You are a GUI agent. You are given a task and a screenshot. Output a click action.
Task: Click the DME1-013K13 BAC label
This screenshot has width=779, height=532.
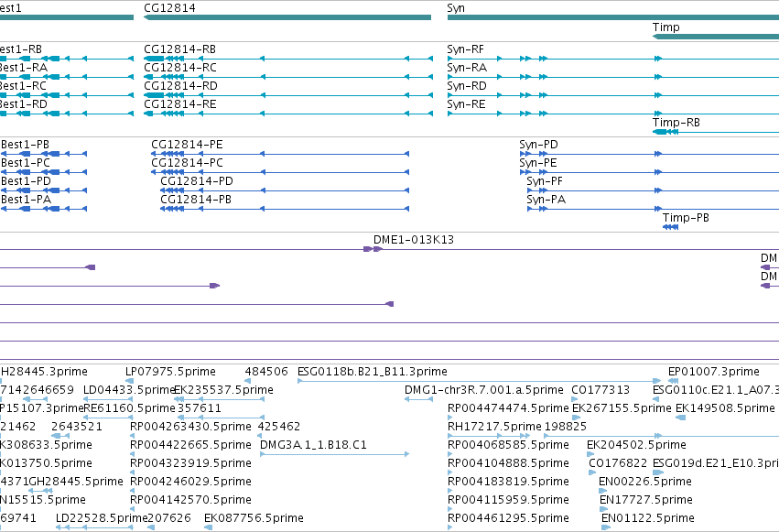[414, 240]
